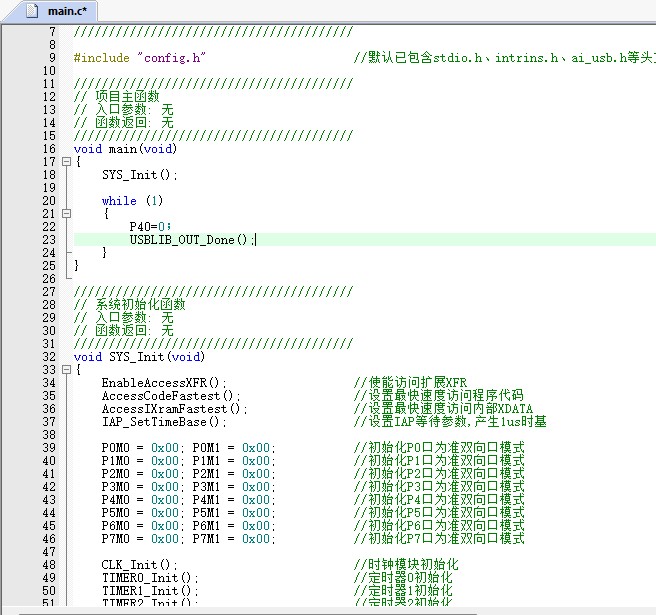The width and height of the screenshot is (656, 615).
Task: Click line number 48 in the gutter
Action: pyautogui.click(x=49, y=565)
